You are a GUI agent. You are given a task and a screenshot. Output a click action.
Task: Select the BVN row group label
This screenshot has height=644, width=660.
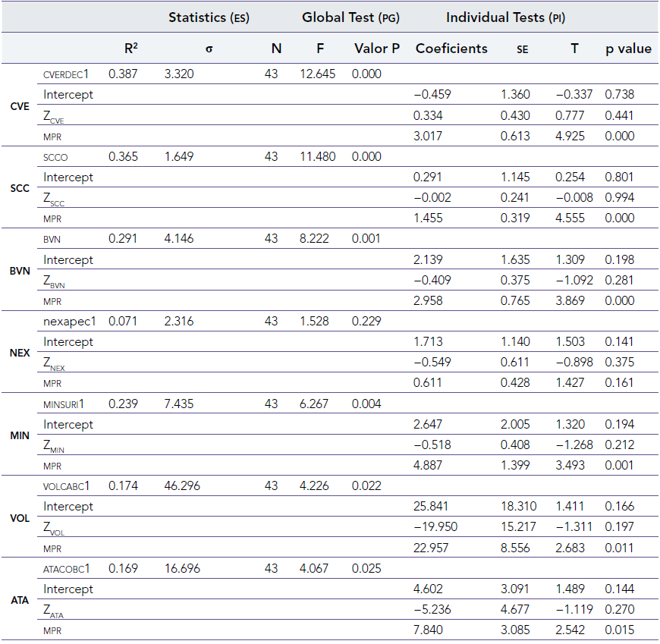coord(20,271)
